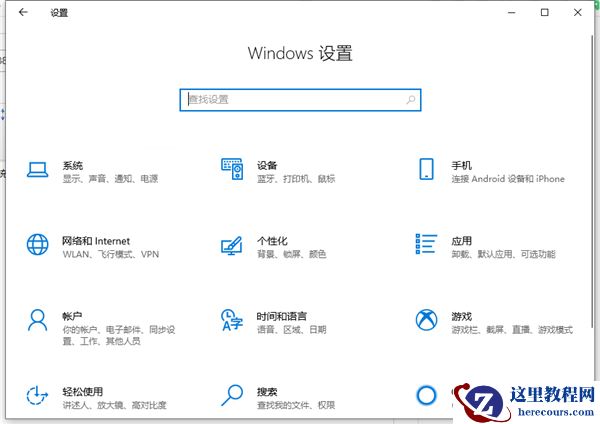Click the 游戏栏、截屏、直播、游戏模式 description
The width and height of the screenshot is (600, 424).
point(512,329)
